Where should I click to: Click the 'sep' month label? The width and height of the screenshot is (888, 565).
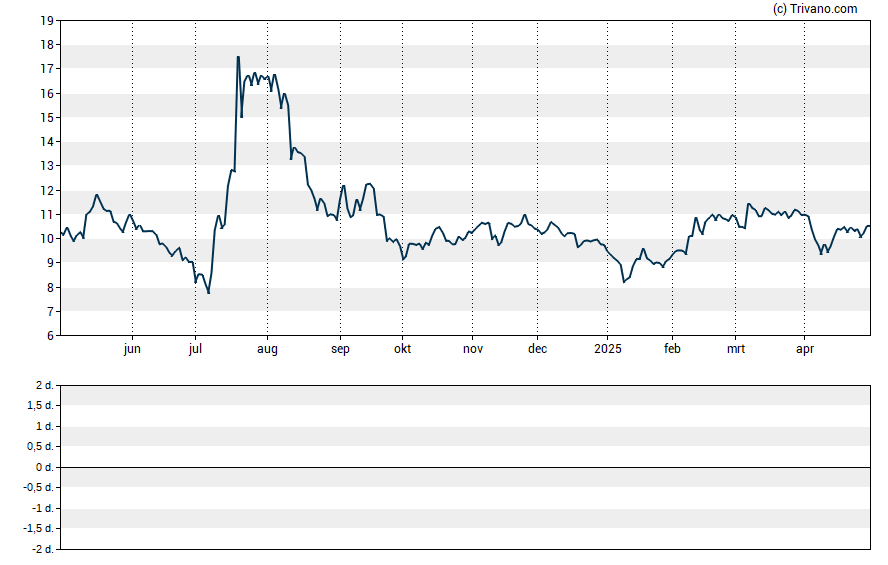coord(340,349)
